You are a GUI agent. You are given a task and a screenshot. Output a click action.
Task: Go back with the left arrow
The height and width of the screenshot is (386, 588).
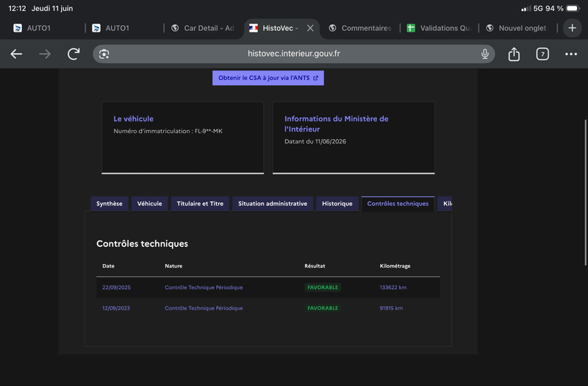[16, 54]
